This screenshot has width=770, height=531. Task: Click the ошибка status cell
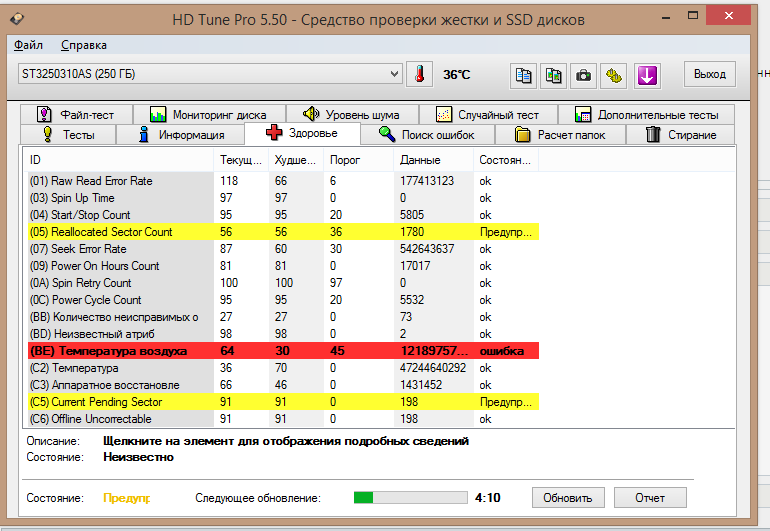[x=502, y=351]
